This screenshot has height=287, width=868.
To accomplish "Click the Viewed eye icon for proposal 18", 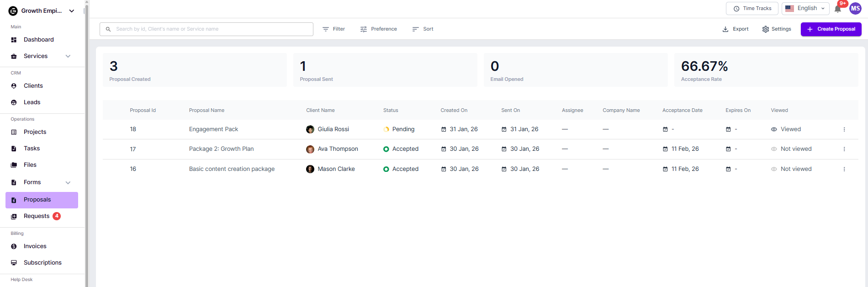I will coord(774,129).
